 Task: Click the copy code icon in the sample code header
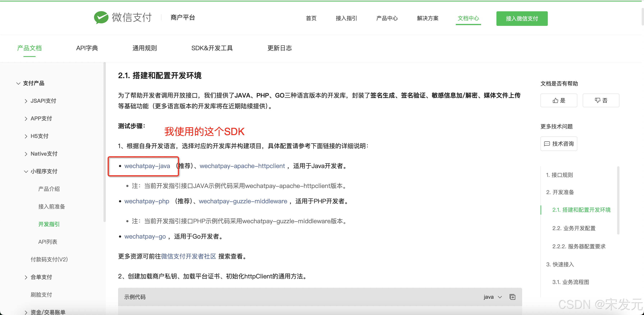(512, 297)
